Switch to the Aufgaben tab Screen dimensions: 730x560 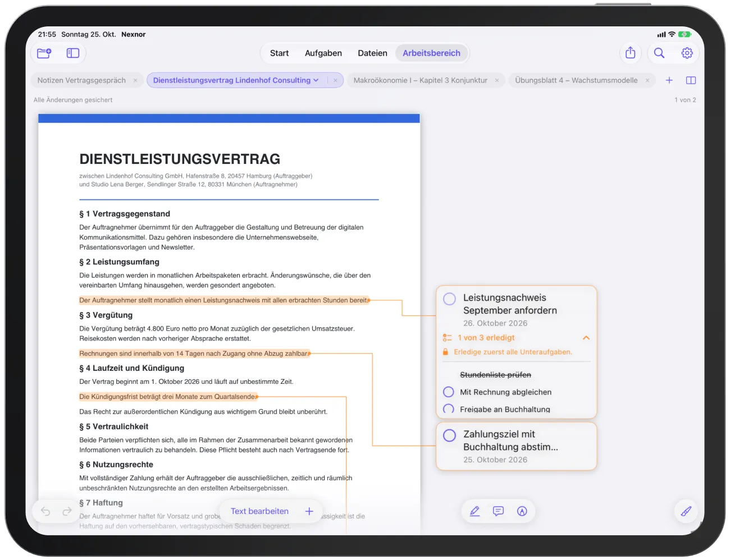[323, 53]
